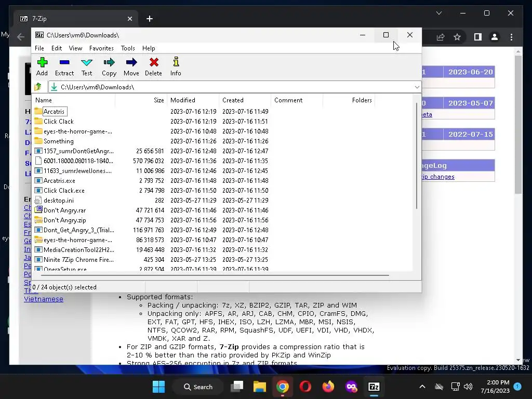Screen dimensions: 532x399
Task: Open Task View on the taskbar
Action: point(237,387)
